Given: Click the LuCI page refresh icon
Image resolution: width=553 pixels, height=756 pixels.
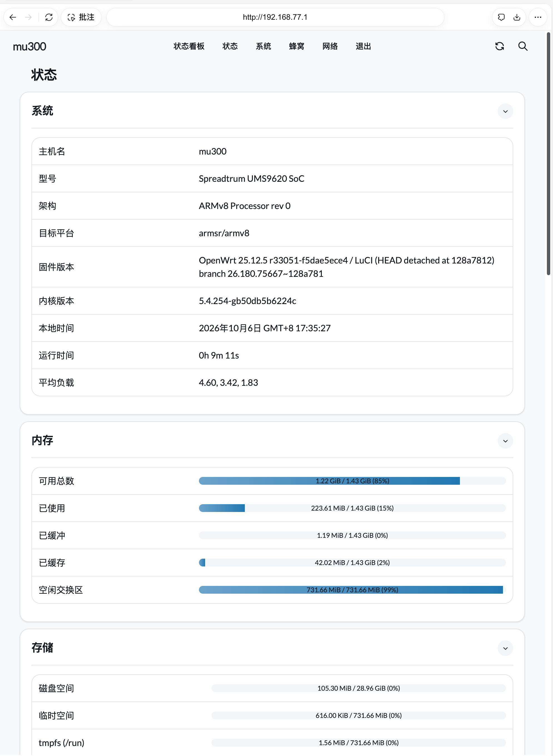Looking at the screenshot, I should point(499,46).
